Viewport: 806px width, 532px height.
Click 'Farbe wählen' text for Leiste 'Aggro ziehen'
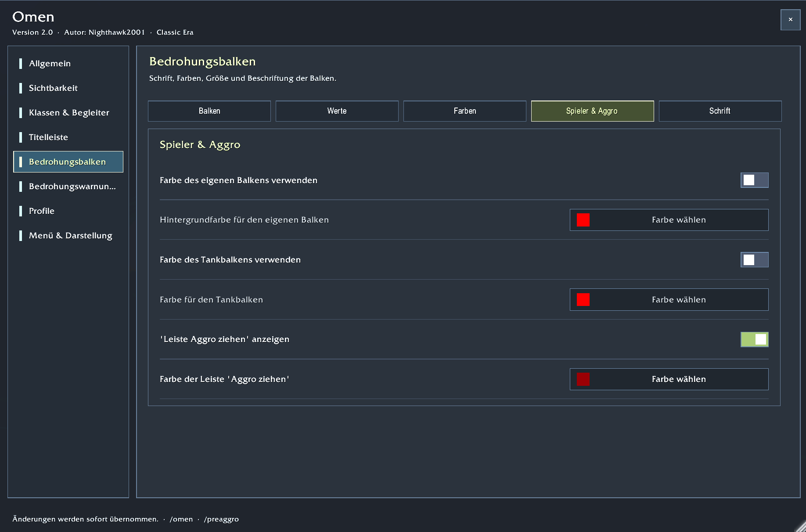(679, 379)
